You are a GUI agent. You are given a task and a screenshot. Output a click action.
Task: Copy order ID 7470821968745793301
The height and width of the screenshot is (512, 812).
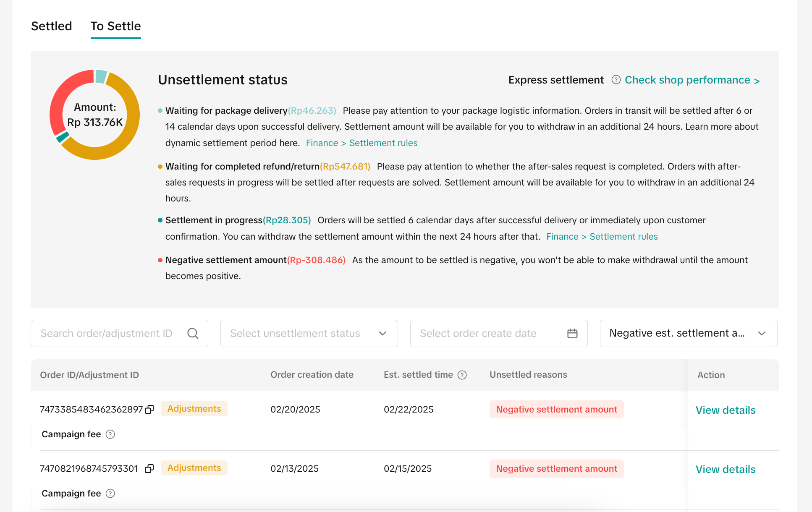pyautogui.click(x=149, y=469)
